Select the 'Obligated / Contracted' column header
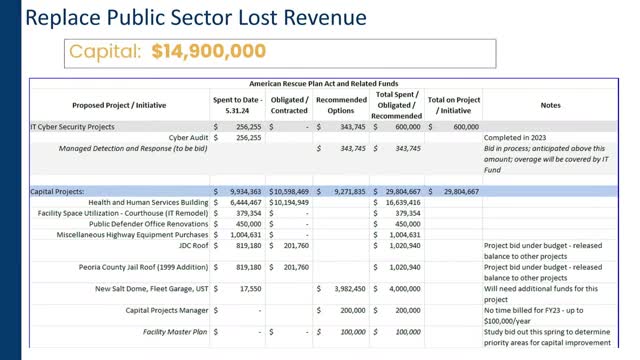The height and width of the screenshot is (360, 640). [289, 105]
